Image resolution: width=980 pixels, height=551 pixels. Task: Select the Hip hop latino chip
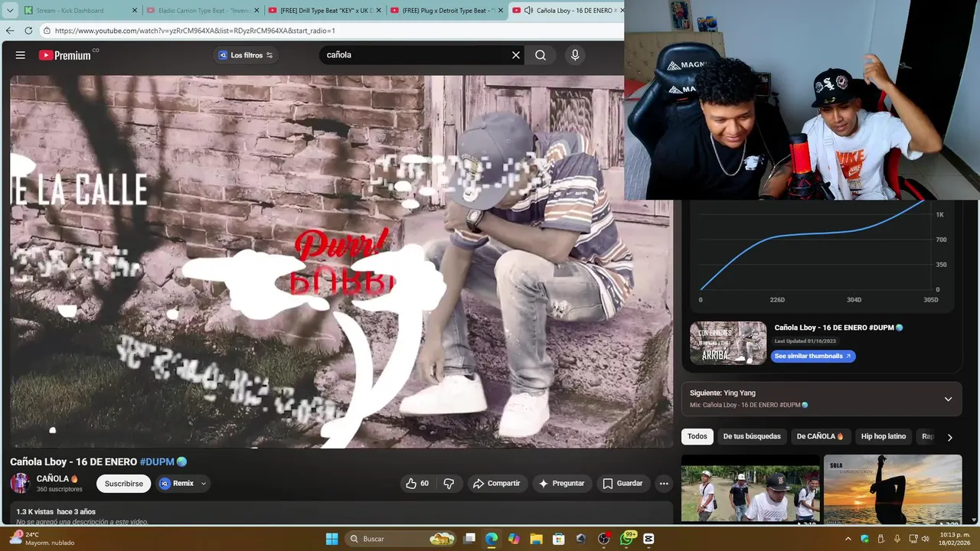tap(884, 436)
